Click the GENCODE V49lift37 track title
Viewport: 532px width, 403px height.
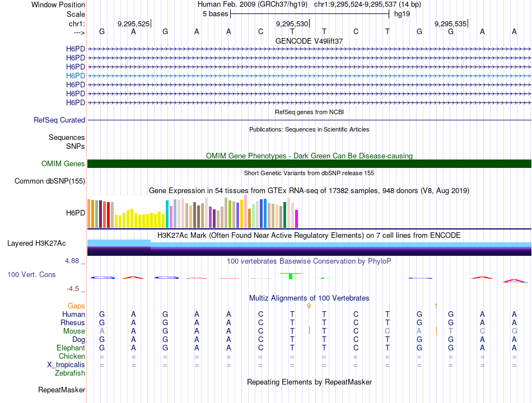(x=309, y=41)
